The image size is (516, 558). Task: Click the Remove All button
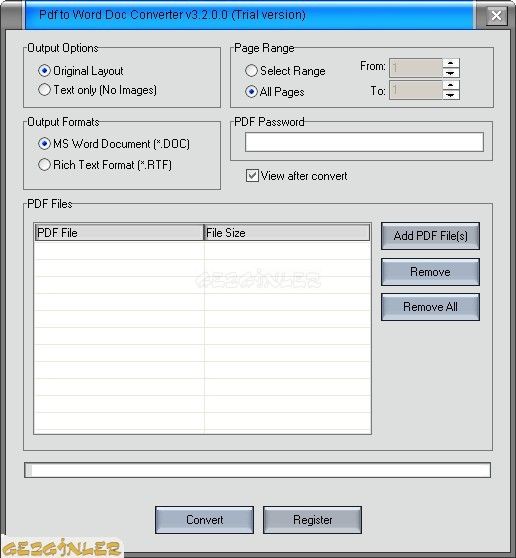tap(430, 307)
